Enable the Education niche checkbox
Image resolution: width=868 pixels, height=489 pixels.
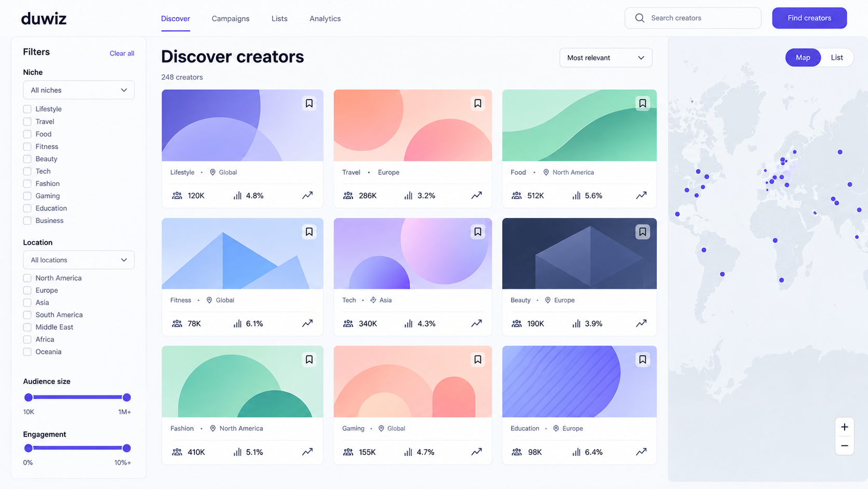[x=27, y=208]
